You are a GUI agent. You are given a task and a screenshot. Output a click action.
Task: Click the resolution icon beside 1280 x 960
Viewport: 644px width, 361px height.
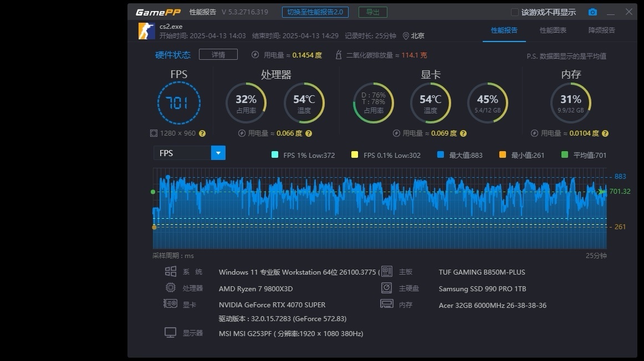click(154, 133)
